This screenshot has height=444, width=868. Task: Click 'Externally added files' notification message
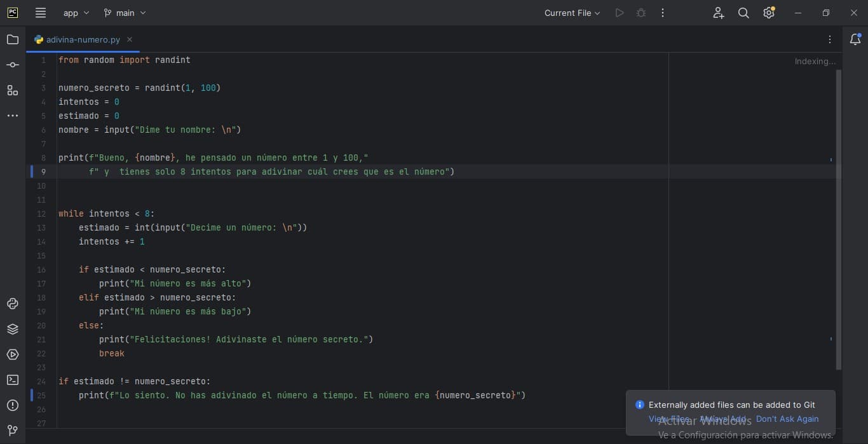[732, 405]
